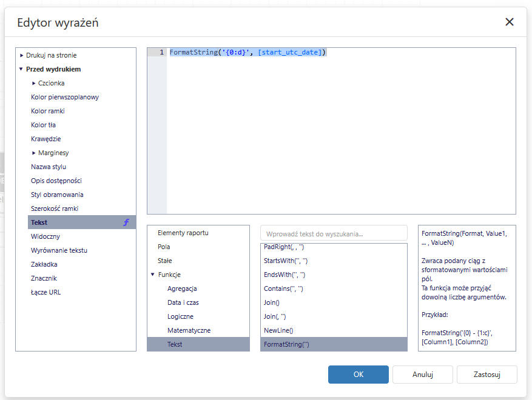The image size is (532, 400).
Task: Close the Edytor wyrażeń dialog
Action: click(509, 22)
